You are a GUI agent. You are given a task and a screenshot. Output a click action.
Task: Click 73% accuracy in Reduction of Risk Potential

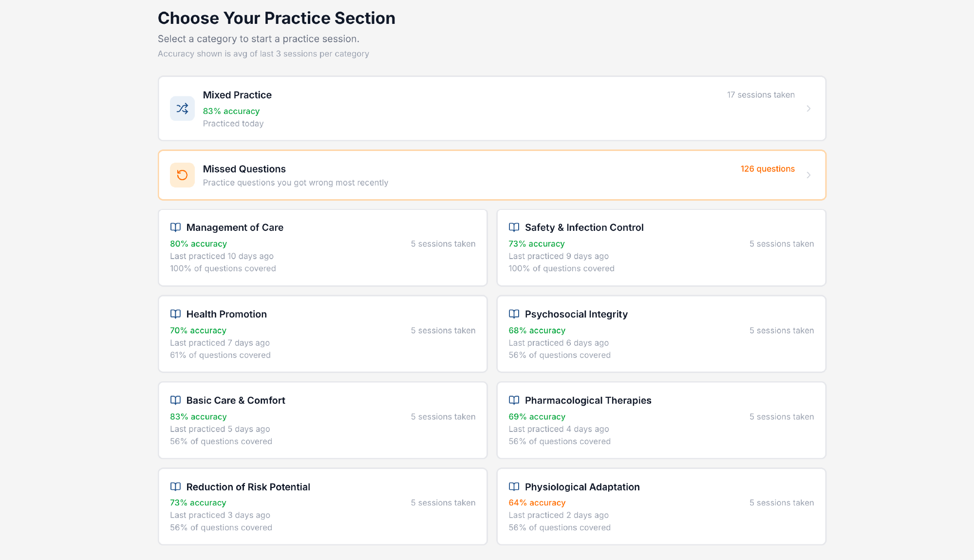coord(198,503)
